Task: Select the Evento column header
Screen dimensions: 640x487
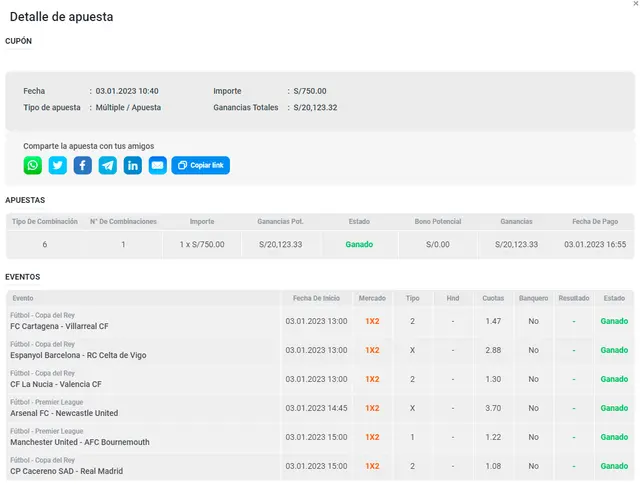Action: click(23, 298)
